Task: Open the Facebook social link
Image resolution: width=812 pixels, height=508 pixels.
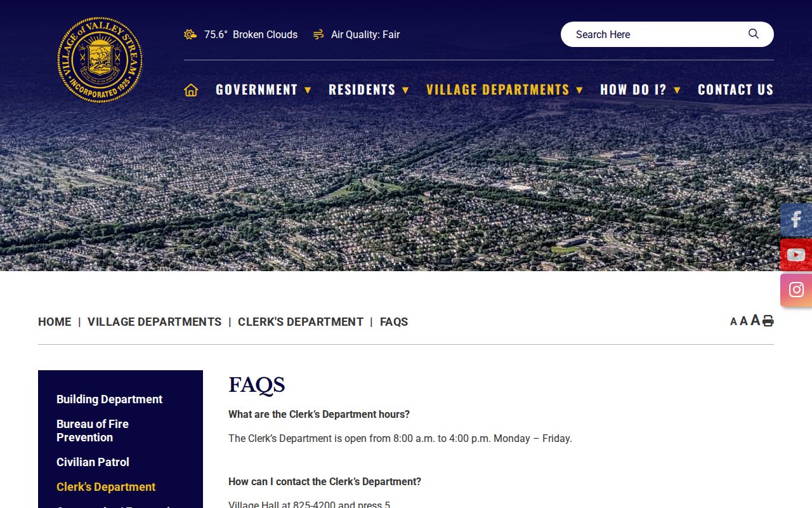Action: coord(796,220)
